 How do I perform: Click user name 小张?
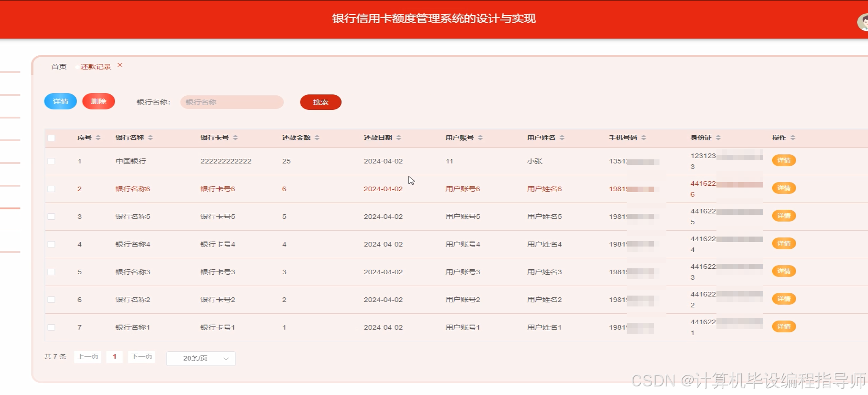coord(535,161)
